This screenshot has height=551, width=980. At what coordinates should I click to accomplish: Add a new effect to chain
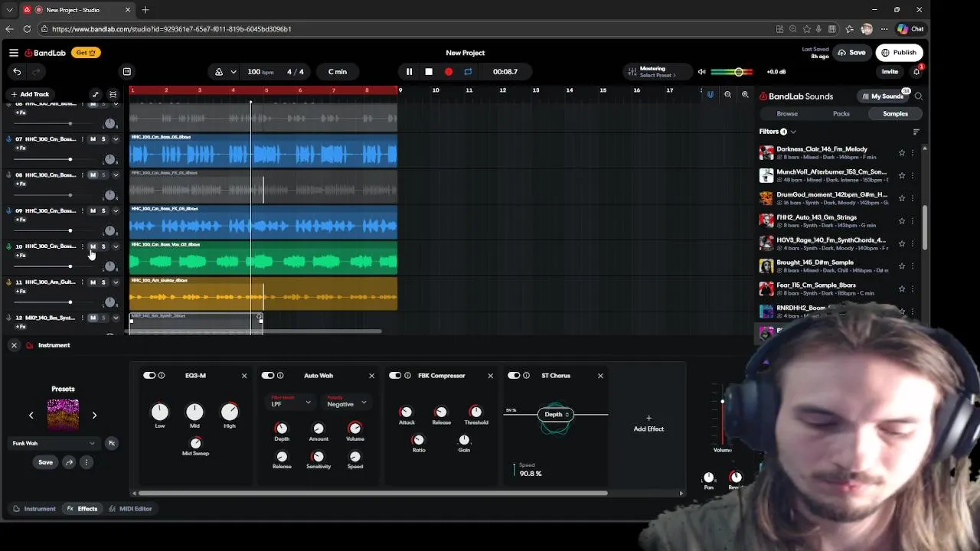(648, 424)
